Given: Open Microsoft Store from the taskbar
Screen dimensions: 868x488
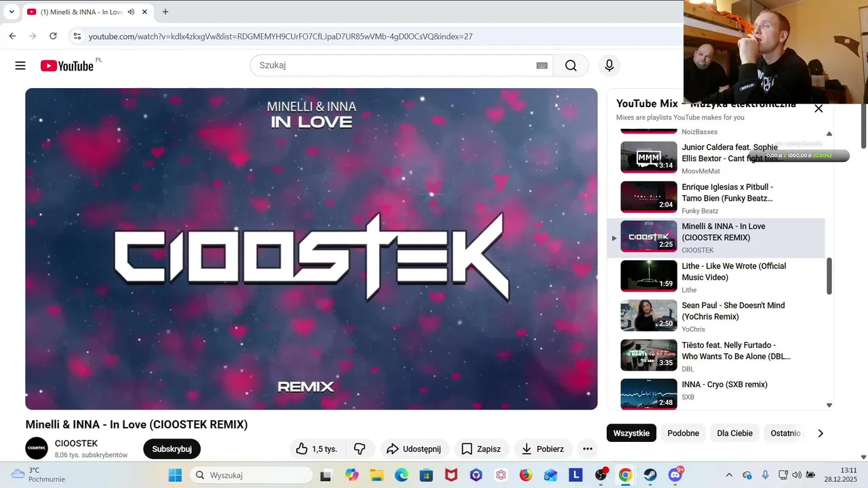Looking at the screenshot, I should 426,475.
